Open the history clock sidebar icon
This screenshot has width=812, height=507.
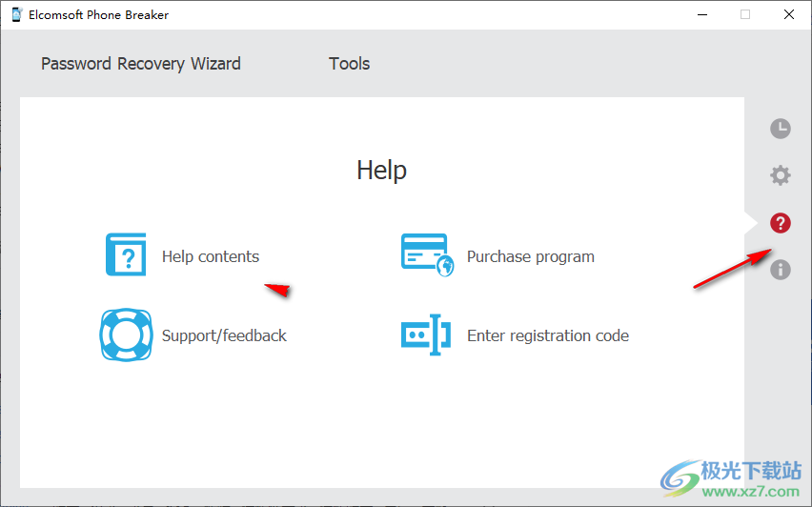780,129
